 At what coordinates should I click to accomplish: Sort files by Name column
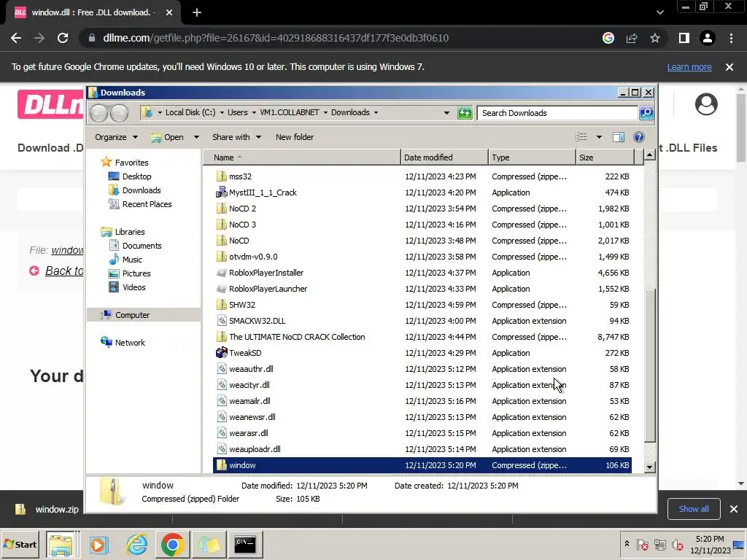click(302, 157)
